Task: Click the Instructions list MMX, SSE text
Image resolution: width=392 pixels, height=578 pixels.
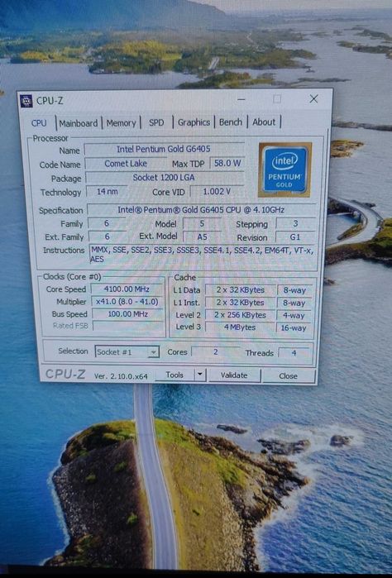Action: 203,255
